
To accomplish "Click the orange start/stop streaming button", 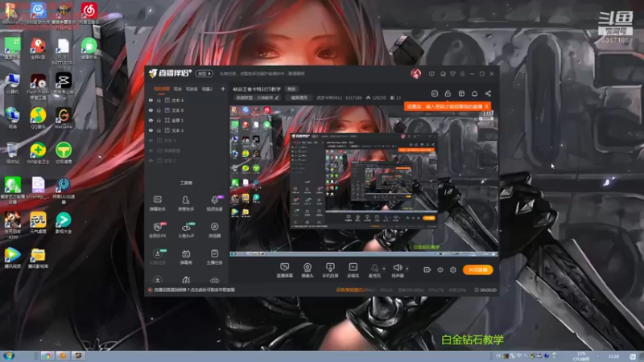I will click(477, 269).
